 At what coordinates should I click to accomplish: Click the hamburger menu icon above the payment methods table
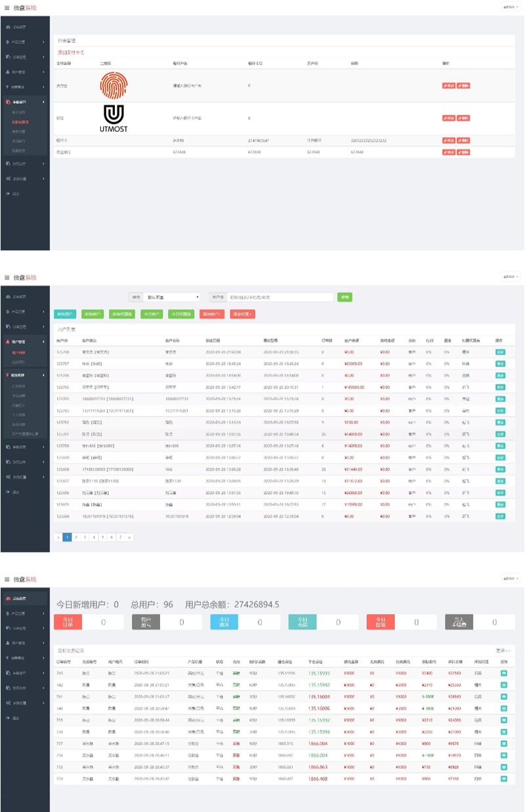pos(7,8)
